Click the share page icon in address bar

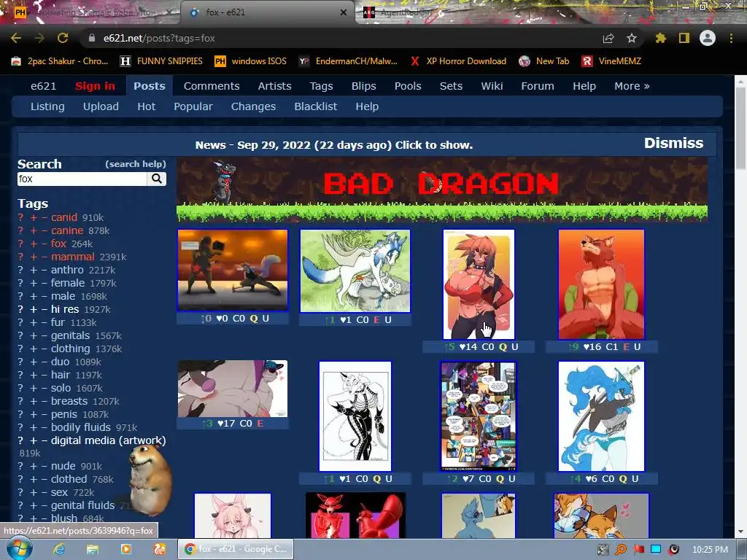click(x=608, y=38)
